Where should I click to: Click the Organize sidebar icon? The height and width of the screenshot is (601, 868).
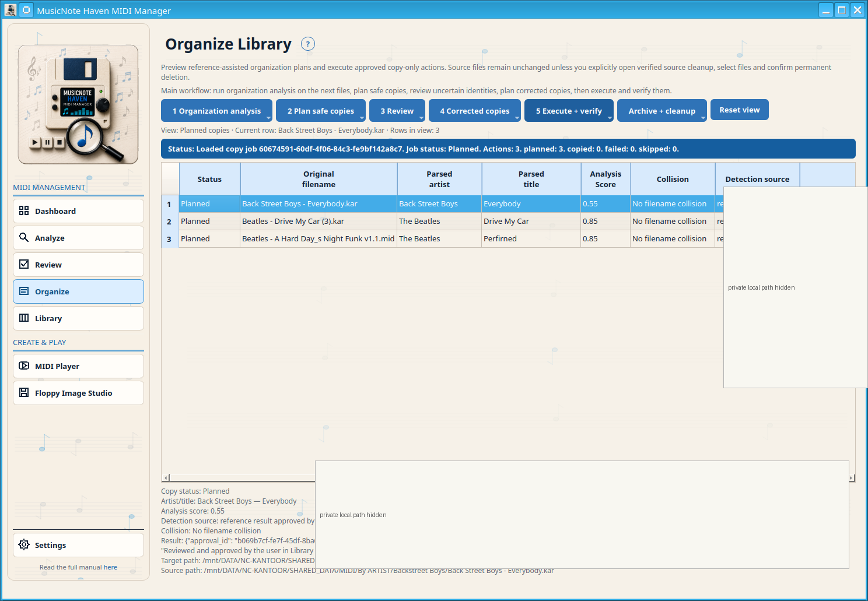[24, 291]
